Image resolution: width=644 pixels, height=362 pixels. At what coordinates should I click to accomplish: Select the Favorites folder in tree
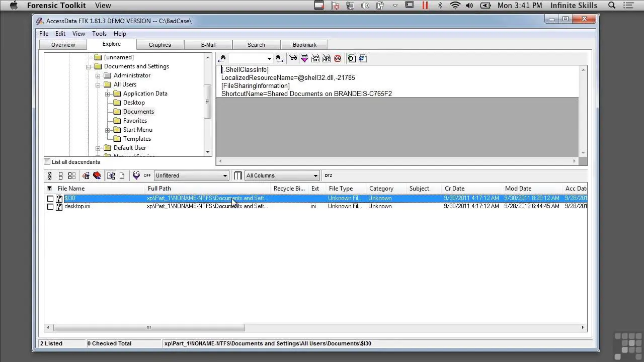pyautogui.click(x=135, y=121)
